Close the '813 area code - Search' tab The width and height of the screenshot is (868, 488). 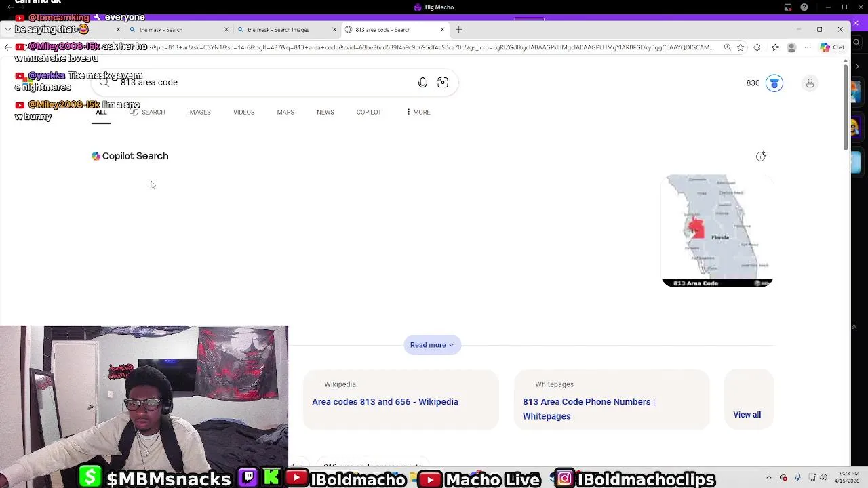[x=442, y=30]
